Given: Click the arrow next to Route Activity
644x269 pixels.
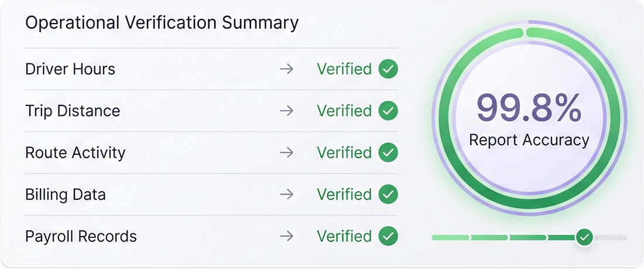Looking at the screenshot, I should point(287,152).
